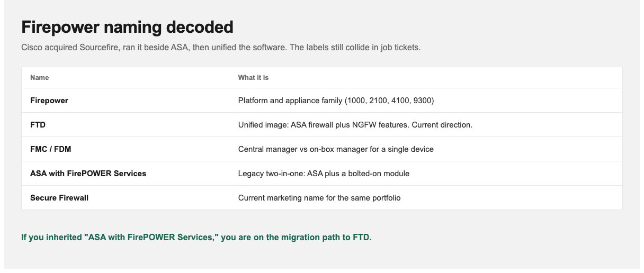
Task: Click 'Legacy two-in-one: ASA plus' description
Action: pos(324,174)
